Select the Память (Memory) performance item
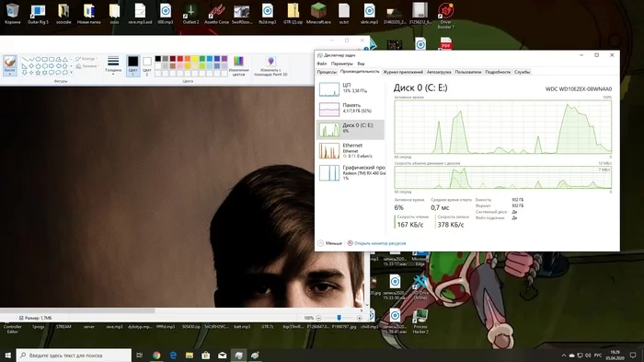Image resolution: width=644 pixels, height=362 pixels. pos(351,109)
